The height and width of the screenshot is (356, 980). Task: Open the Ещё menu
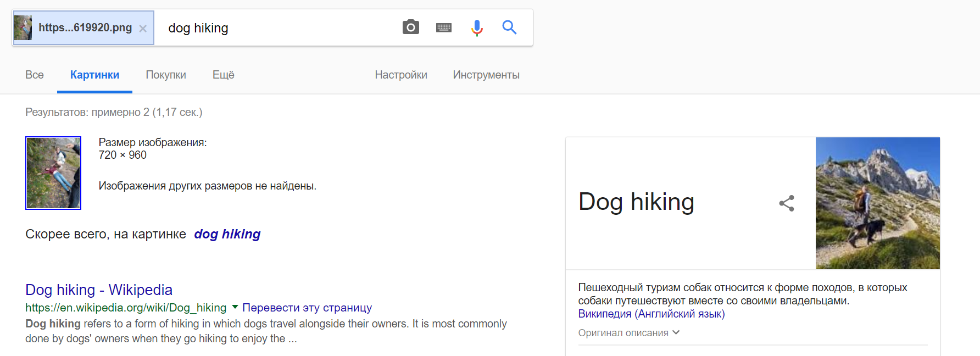click(224, 75)
